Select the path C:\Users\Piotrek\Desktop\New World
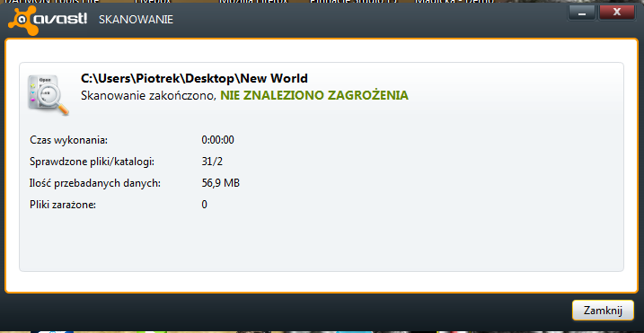644x333 pixels. (194, 78)
